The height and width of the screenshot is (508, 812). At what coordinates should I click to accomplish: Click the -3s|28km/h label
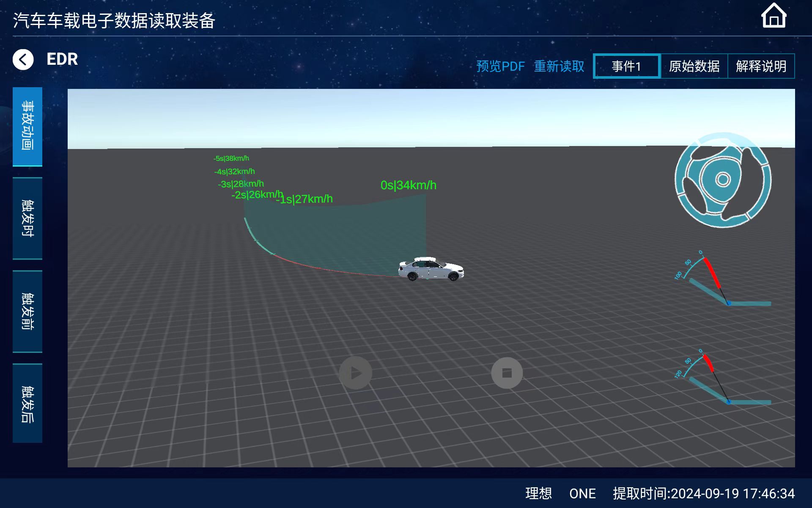pyautogui.click(x=241, y=184)
